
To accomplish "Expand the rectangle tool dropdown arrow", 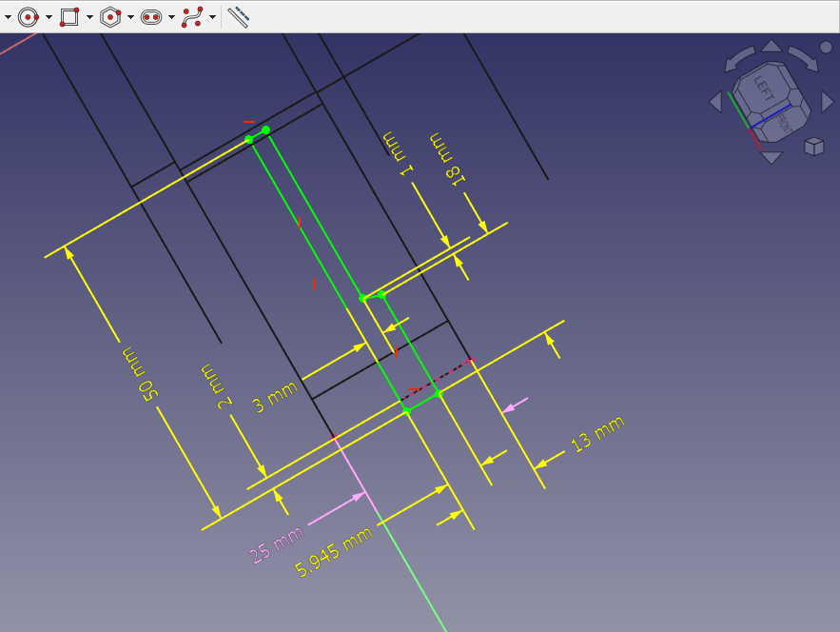I will tap(89, 17).
